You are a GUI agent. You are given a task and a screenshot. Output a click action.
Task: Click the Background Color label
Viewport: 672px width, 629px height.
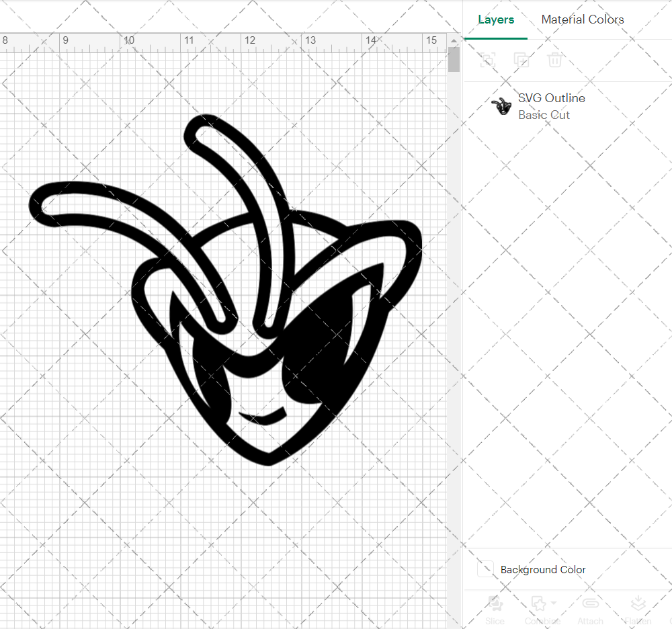pyautogui.click(x=543, y=569)
